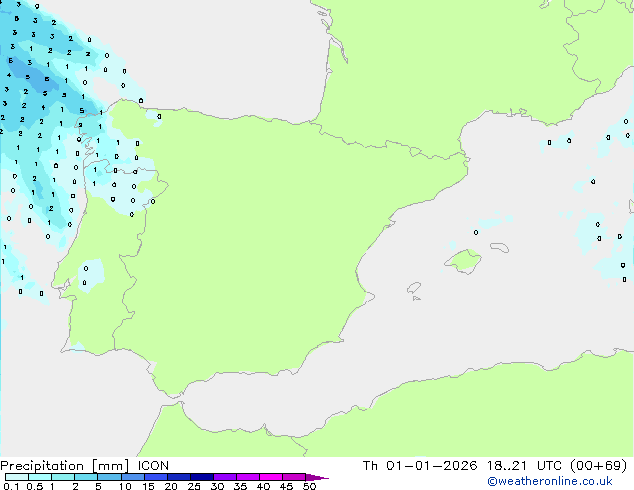634x490 pixels.
Task: Click the date text 'Th 01-01-2026'
Action: point(420,466)
